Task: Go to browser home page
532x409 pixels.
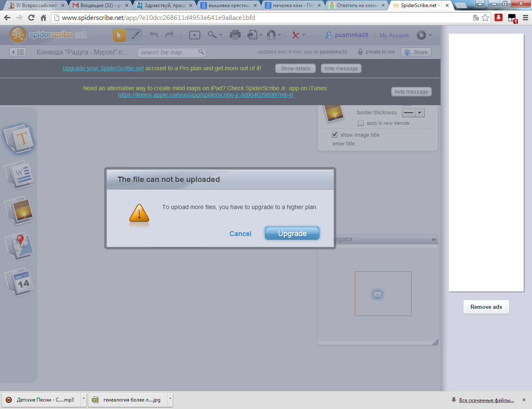Action: [x=44, y=18]
